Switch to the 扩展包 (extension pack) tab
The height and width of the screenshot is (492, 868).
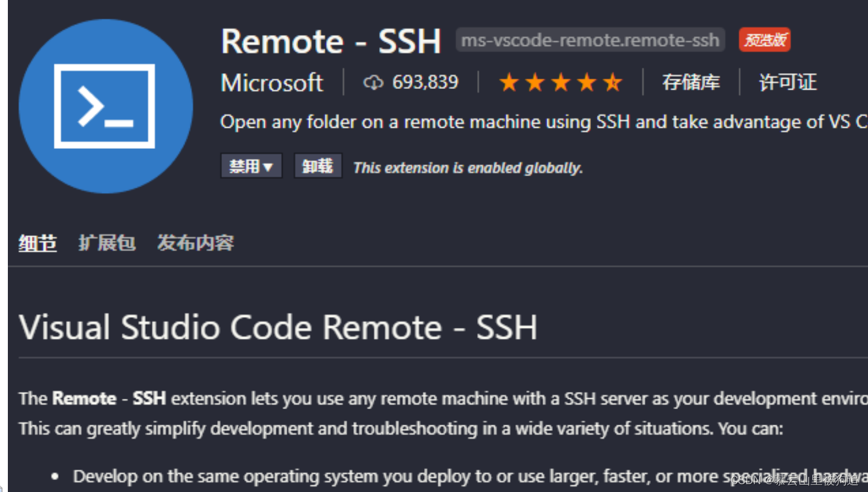tap(107, 243)
